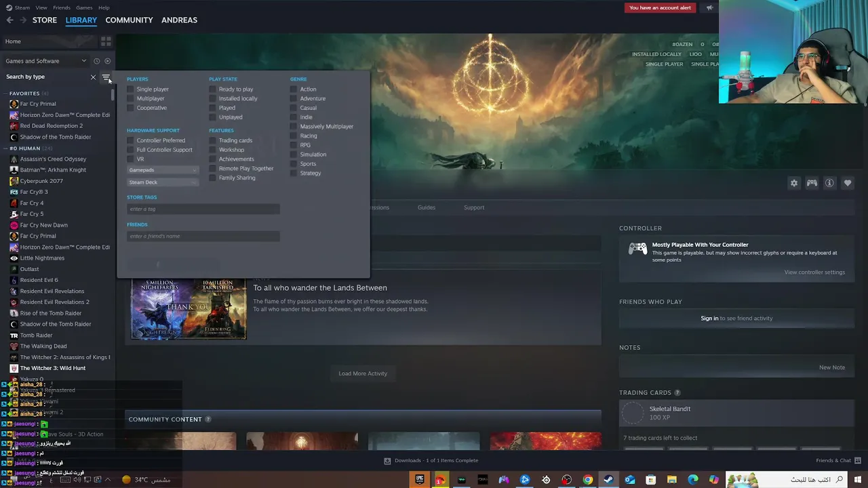This screenshot has height=488, width=868.
Task: Click the account alert red banner
Action: [660, 8]
